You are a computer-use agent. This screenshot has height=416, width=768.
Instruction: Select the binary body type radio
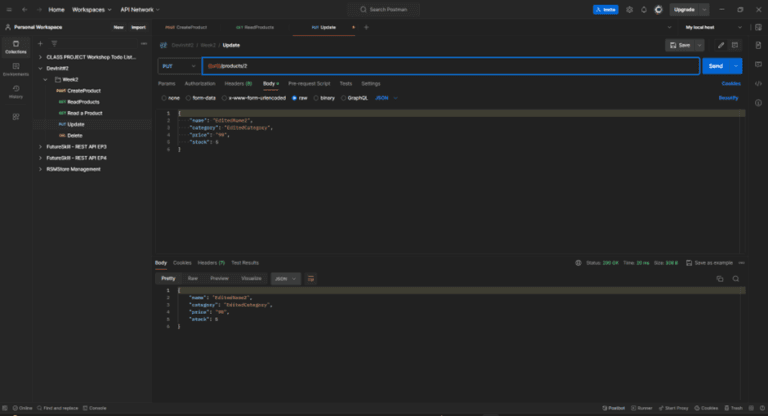(316, 98)
